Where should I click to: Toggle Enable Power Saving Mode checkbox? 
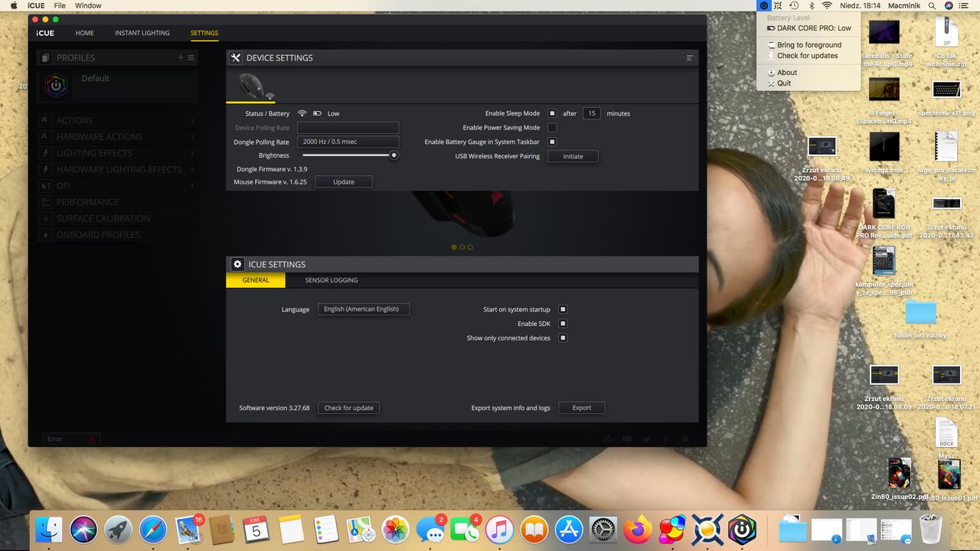pos(552,128)
